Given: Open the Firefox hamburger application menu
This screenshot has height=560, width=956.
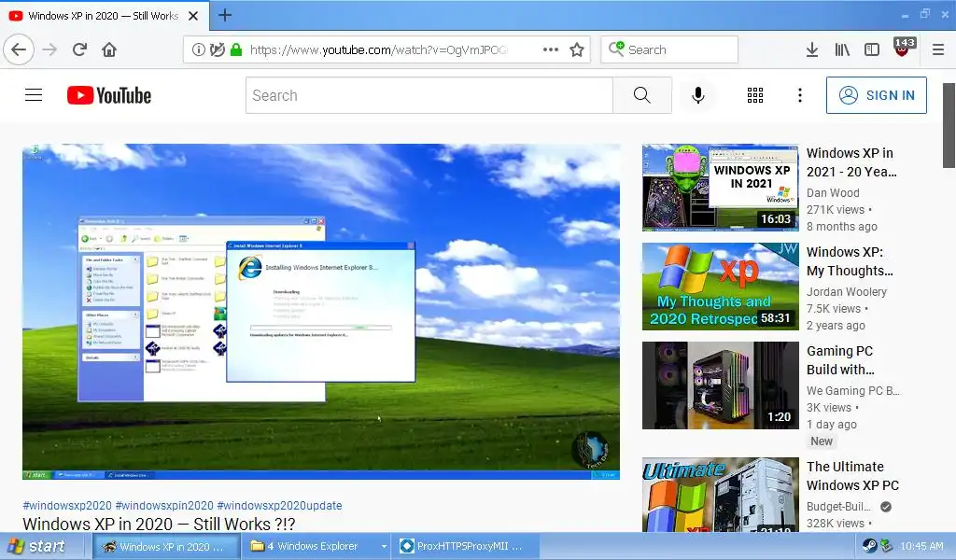Looking at the screenshot, I should coord(938,50).
